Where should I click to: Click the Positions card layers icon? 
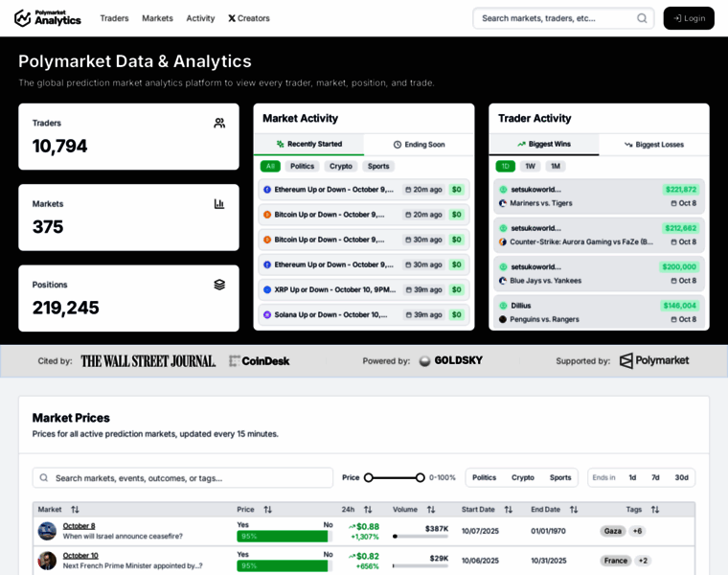(219, 285)
